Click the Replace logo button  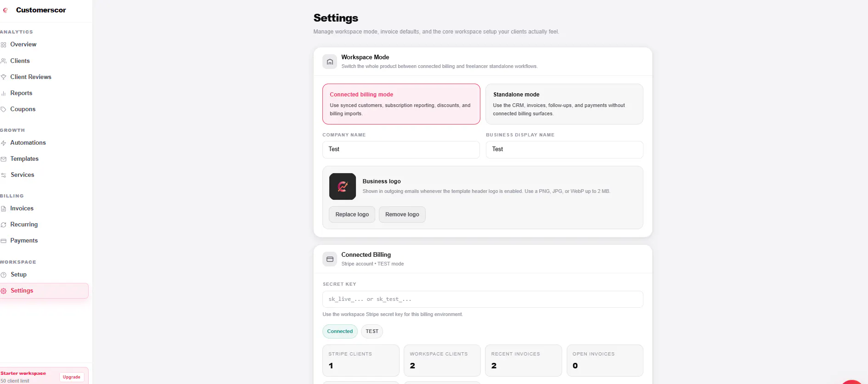352,215
